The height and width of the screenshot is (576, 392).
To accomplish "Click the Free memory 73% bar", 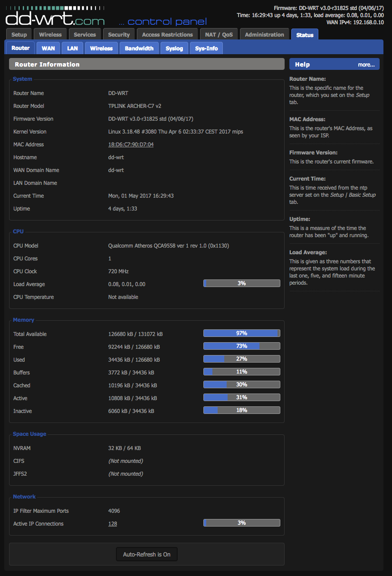I will click(x=242, y=346).
